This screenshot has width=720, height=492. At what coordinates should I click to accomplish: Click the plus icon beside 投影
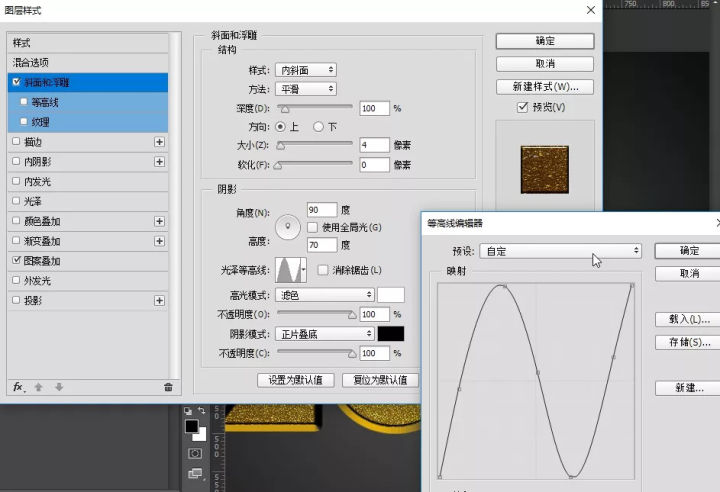(159, 300)
